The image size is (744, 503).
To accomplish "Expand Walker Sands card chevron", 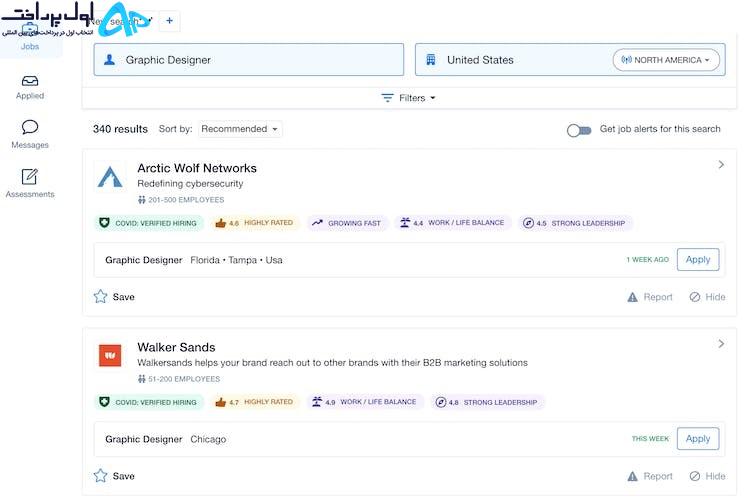I will 721,344.
